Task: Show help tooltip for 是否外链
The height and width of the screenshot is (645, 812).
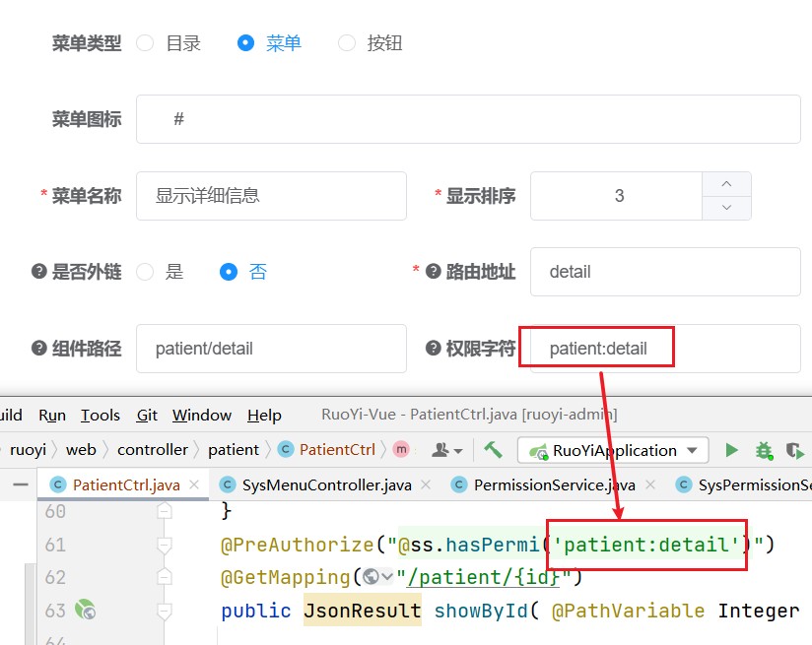Action: coord(39,271)
